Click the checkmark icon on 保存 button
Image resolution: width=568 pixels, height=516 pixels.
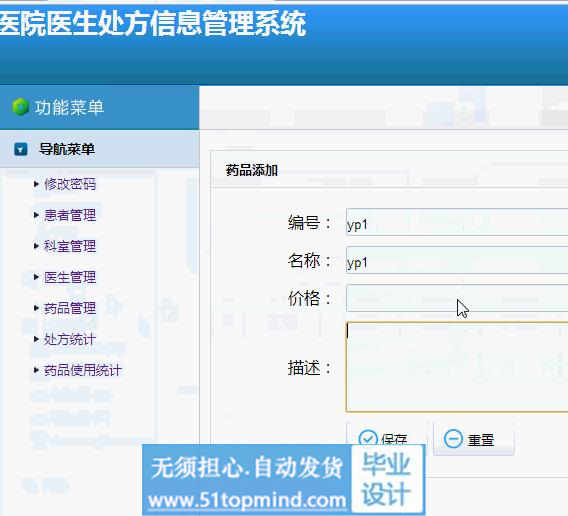tap(368, 439)
